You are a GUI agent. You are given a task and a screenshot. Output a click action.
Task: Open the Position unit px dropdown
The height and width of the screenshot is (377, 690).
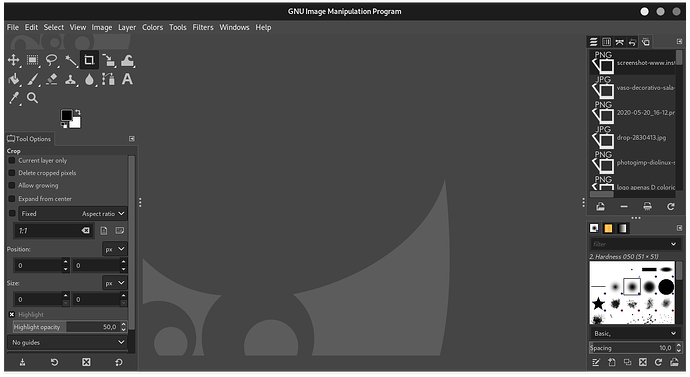tap(115, 249)
